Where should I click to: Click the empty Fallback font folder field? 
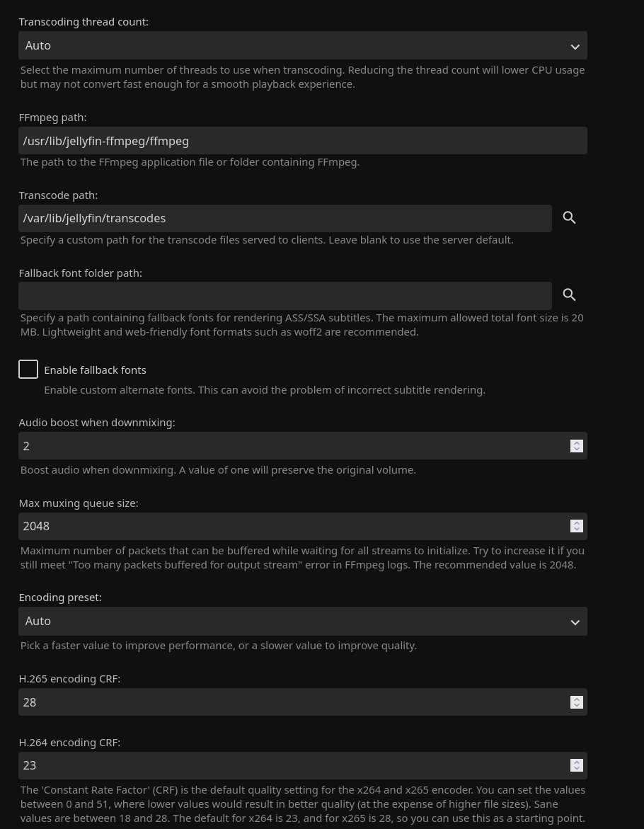point(284,296)
